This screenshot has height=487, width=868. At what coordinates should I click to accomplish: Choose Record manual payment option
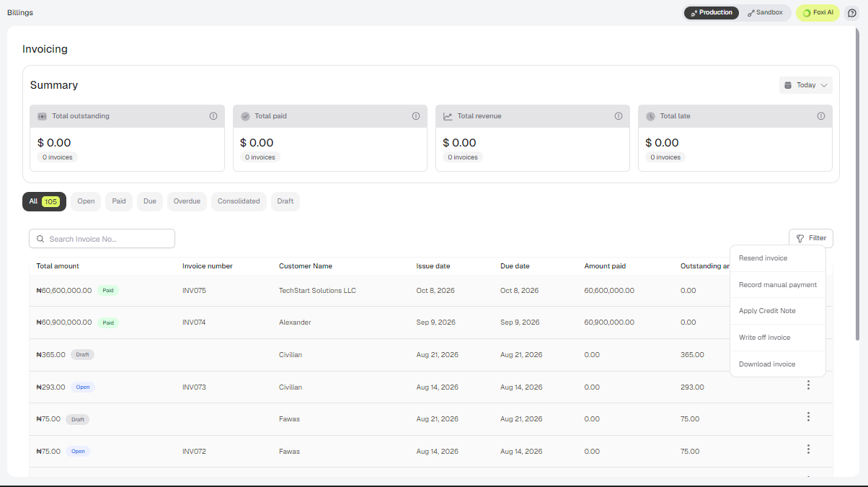tap(777, 285)
